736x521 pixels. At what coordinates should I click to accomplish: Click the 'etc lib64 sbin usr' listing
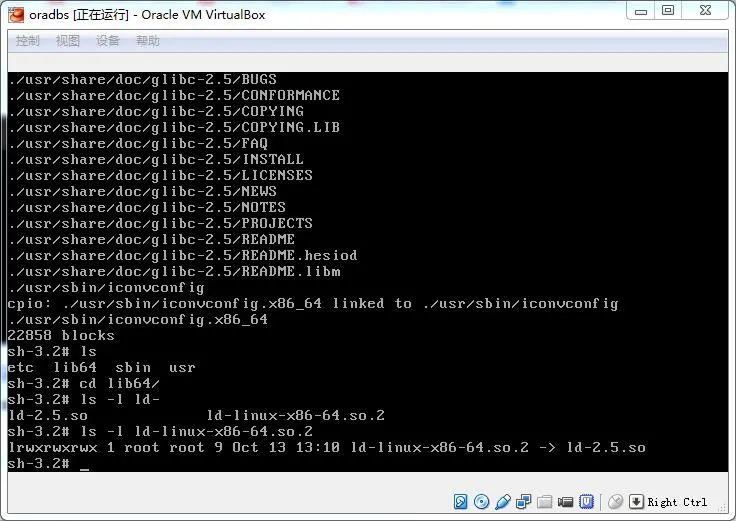(x=101, y=368)
